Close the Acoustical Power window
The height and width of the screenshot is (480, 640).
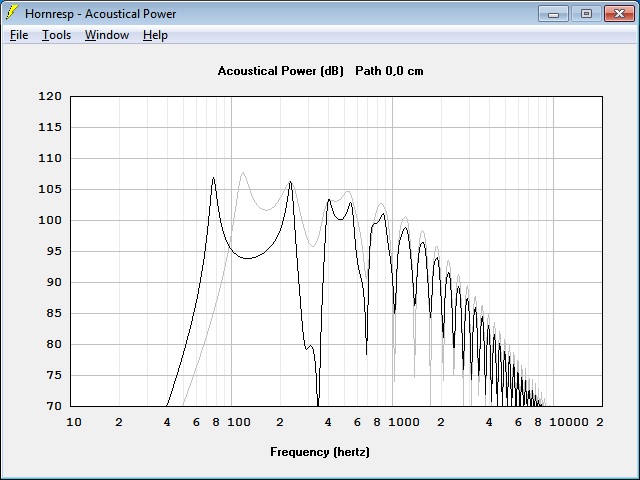coord(619,14)
